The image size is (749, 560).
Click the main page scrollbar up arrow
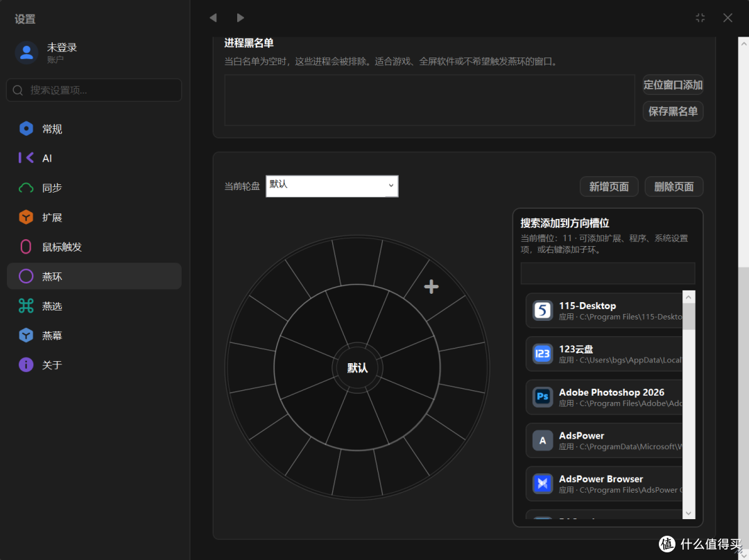click(743, 44)
